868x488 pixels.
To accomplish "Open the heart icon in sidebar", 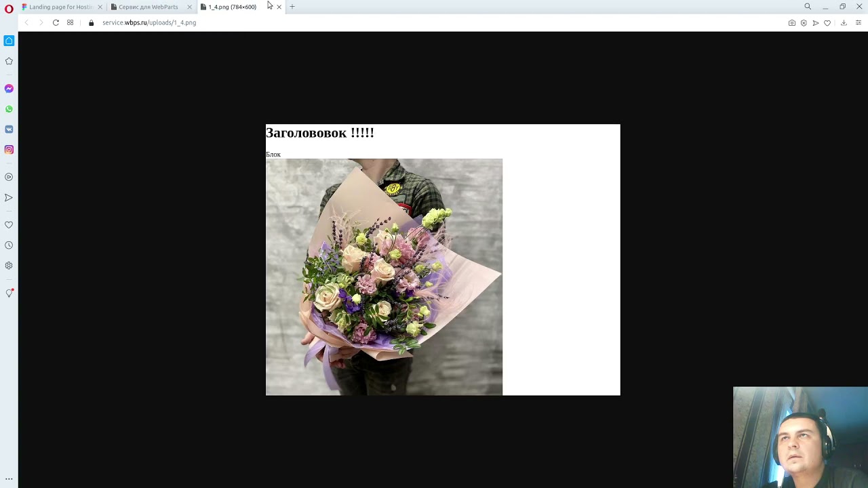I will click(9, 225).
